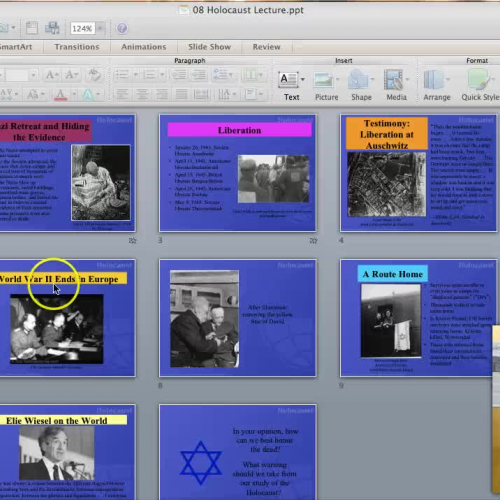Click the document icon beside the file title
500x500 pixels.
coord(183,10)
